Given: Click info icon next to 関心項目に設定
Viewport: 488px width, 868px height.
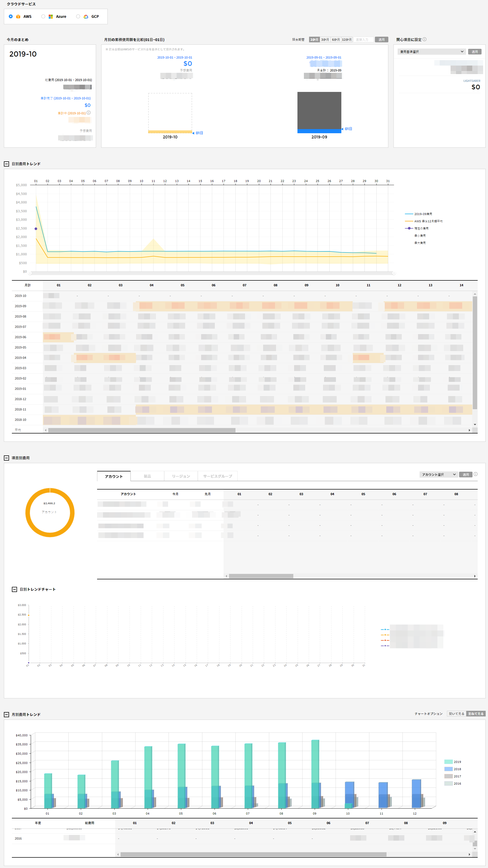Looking at the screenshot, I should coord(425,40).
